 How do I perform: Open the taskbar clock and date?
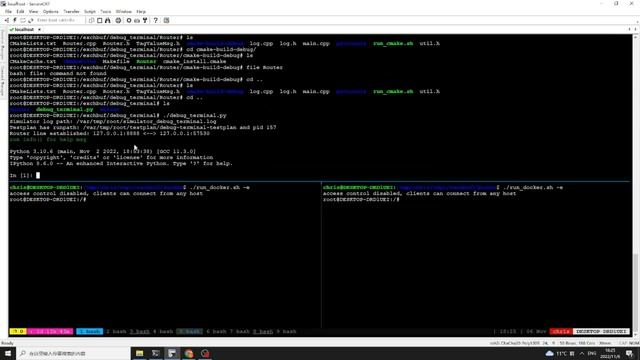pyautogui.click(x=610, y=353)
